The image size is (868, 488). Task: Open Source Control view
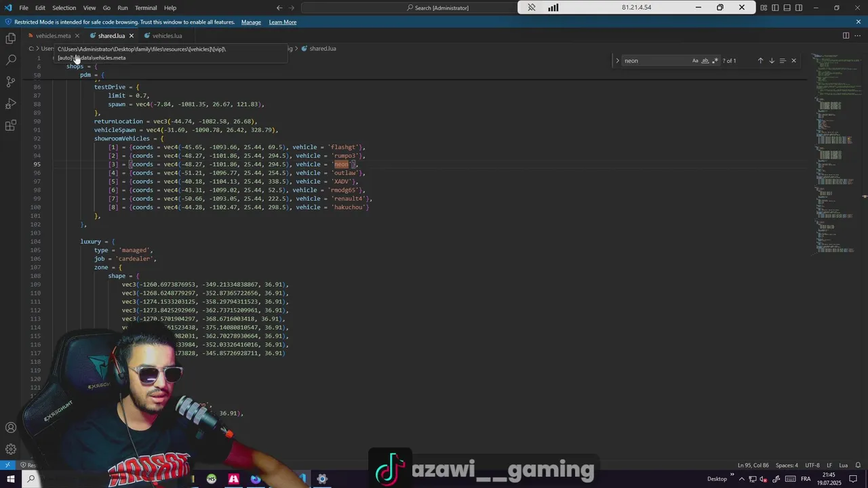tap(11, 82)
